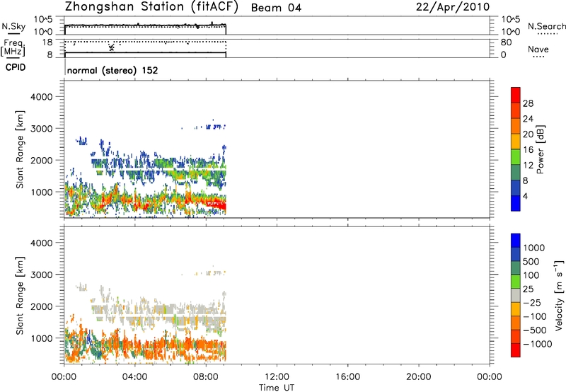Click the 04:00 time axis tick label
The height and width of the screenshot is (392, 566).
(x=134, y=376)
